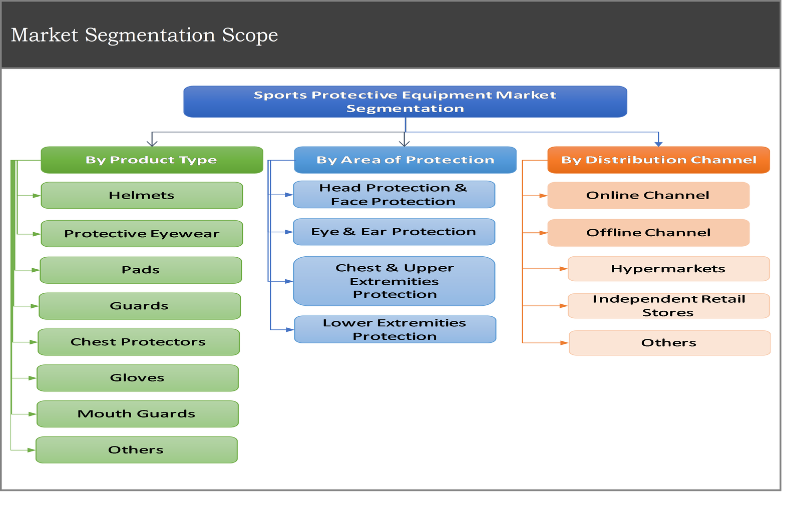Click the Helmets box
This screenshot has width=801, height=532.
[142, 195]
